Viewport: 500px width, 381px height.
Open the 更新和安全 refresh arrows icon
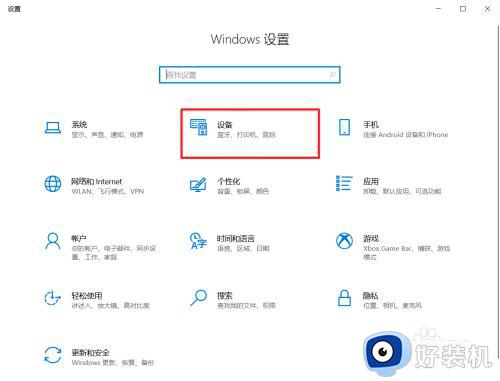(53, 355)
